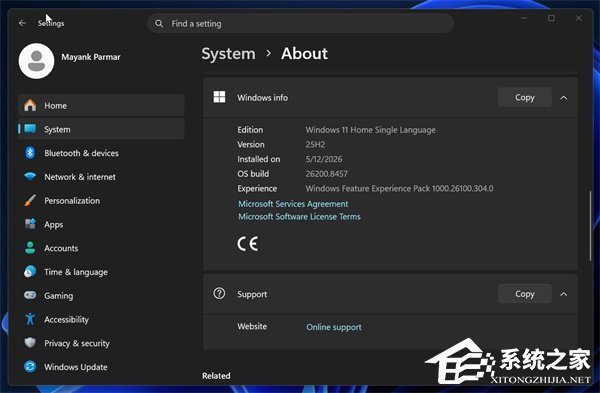Click the vertical scrollbar thumb
This screenshot has width=600, height=393.
pyautogui.click(x=590, y=226)
